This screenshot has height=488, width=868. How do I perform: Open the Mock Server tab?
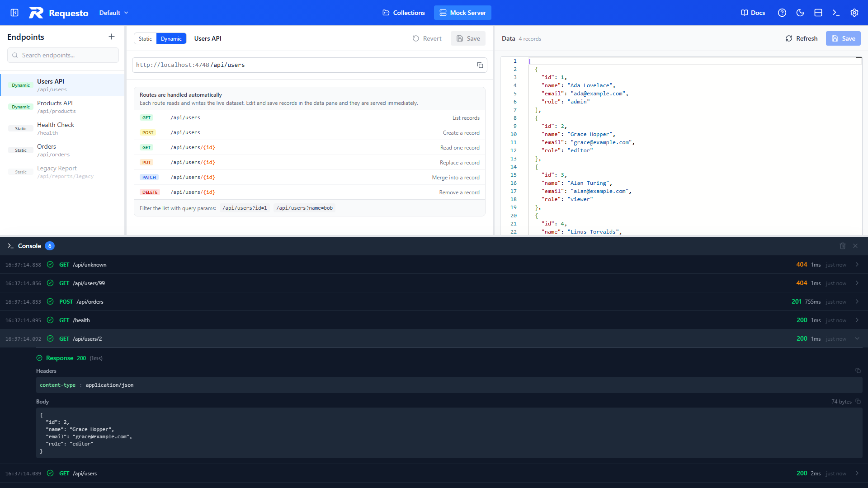point(462,13)
